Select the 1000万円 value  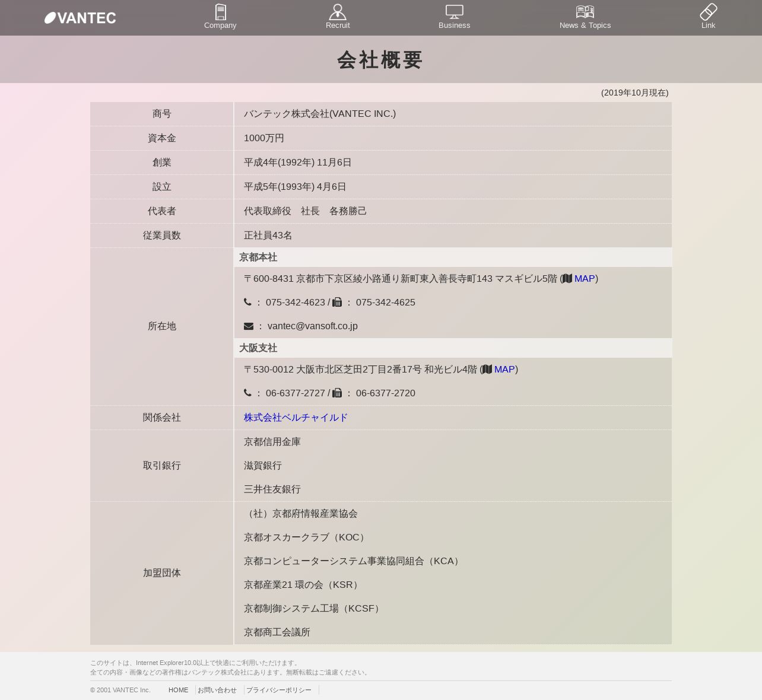264,138
